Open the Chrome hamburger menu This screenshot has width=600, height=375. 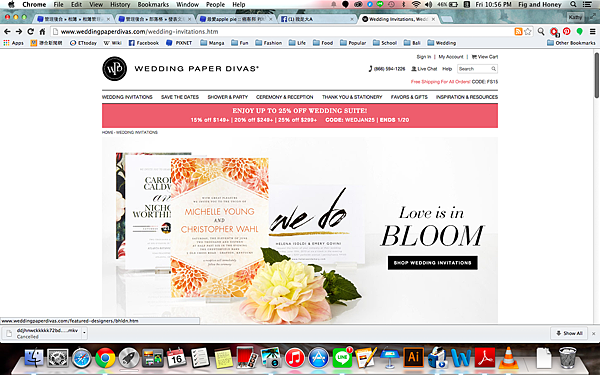pyautogui.click(x=592, y=31)
